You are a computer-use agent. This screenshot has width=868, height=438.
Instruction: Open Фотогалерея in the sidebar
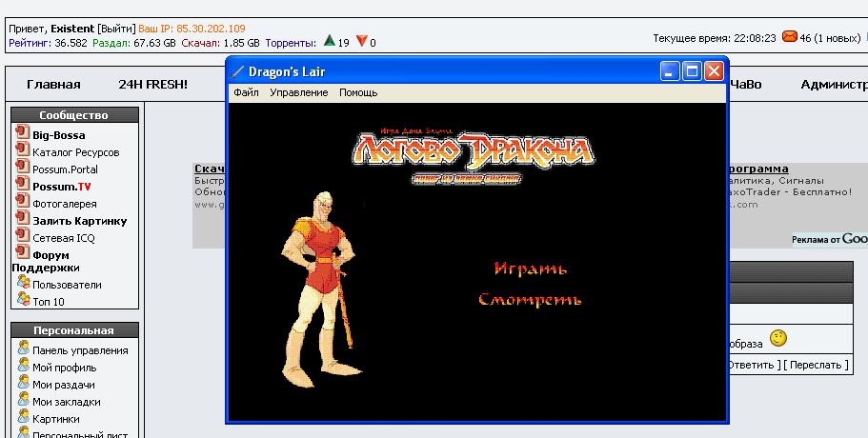[x=65, y=204]
